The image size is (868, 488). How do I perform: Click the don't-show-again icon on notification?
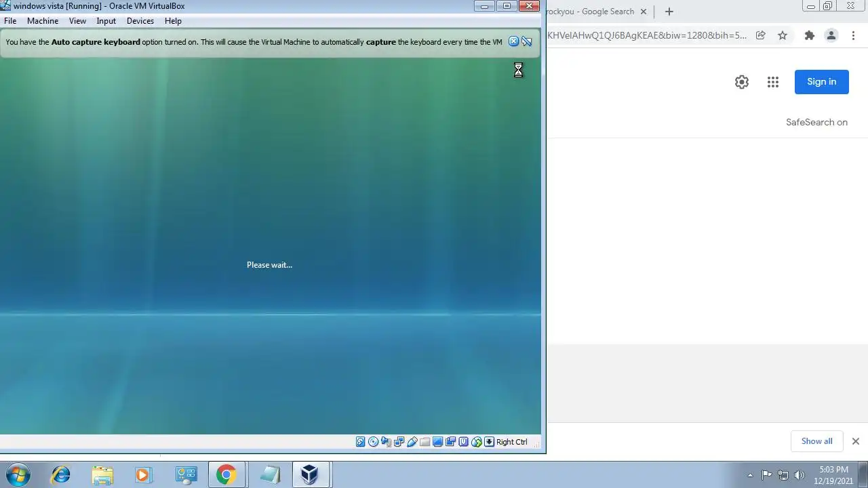click(527, 41)
